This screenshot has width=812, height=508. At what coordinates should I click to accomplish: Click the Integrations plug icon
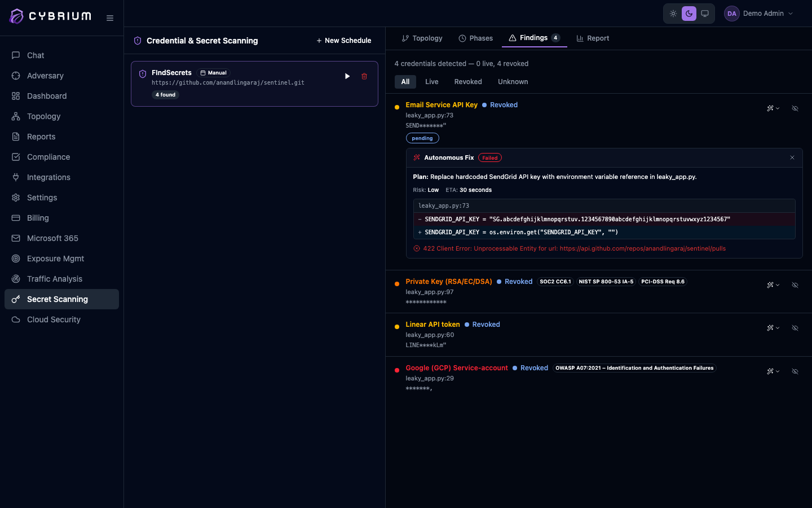click(x=16, y=177)
